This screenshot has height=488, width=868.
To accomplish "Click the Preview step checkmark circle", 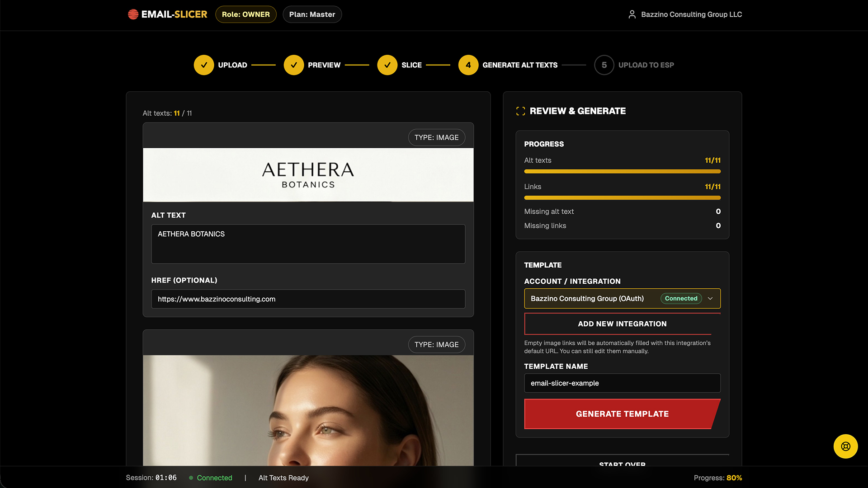I will coord(294,65).
